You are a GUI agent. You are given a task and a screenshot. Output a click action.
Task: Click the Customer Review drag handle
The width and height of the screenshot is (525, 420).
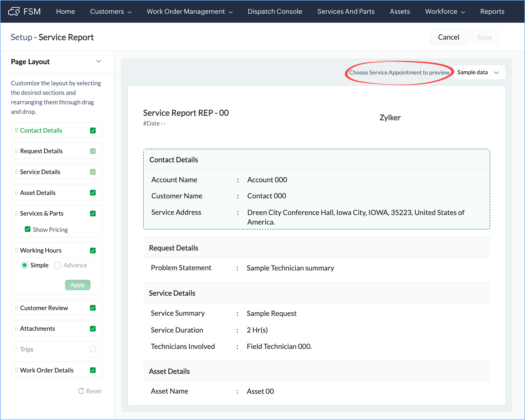pyautogui.click(x=16, y=308)
